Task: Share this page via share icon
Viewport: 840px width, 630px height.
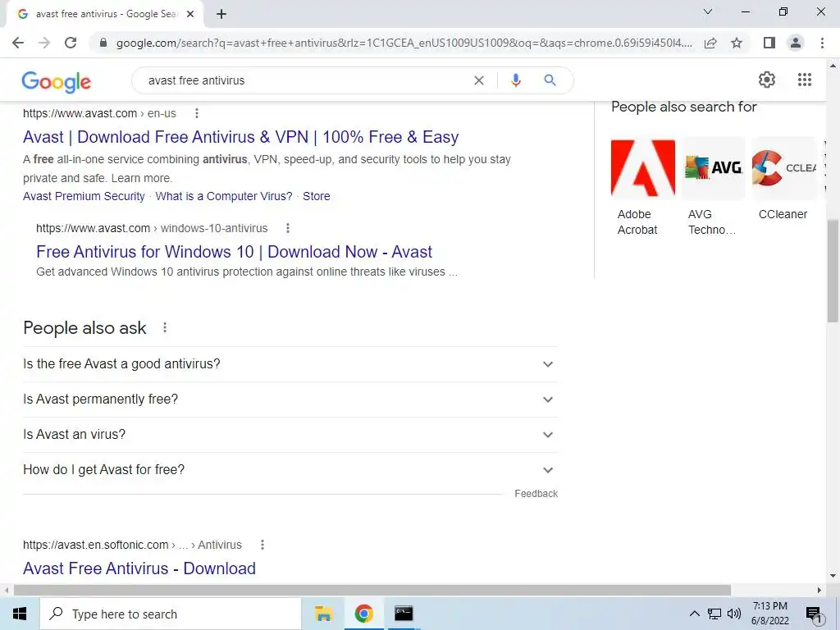Action: pos(710,43)
